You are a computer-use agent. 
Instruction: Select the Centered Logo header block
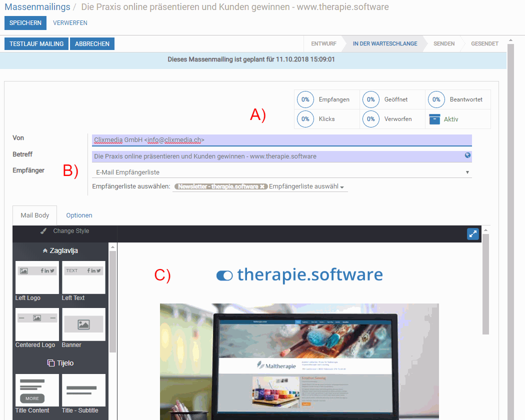pyautogui.click(x=37, y=324)
